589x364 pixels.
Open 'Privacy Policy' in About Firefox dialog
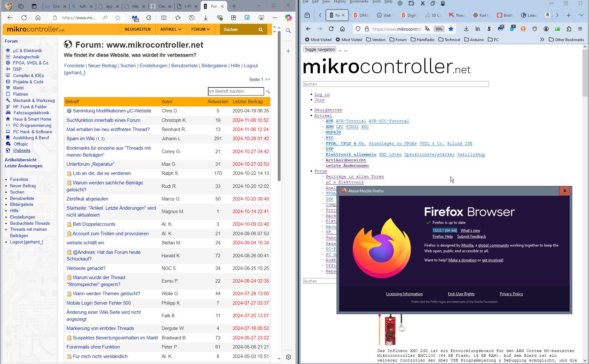tap(511, 294)
